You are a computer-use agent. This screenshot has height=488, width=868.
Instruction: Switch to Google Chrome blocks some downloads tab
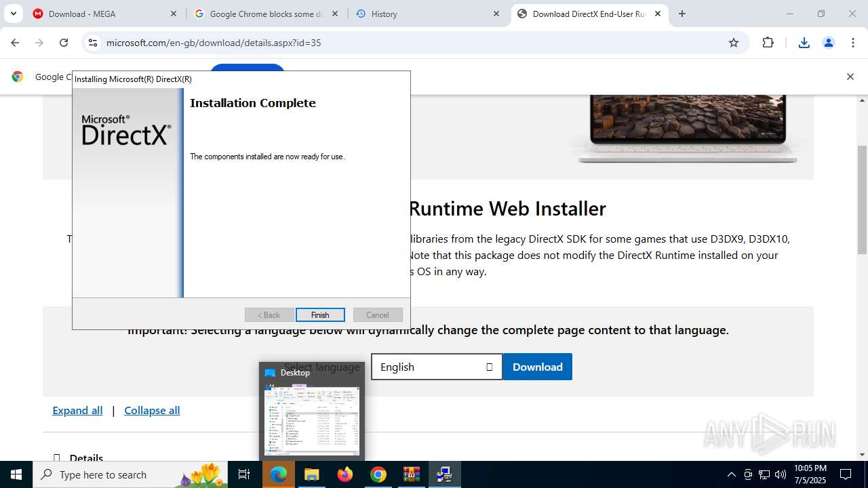(264, 14)
